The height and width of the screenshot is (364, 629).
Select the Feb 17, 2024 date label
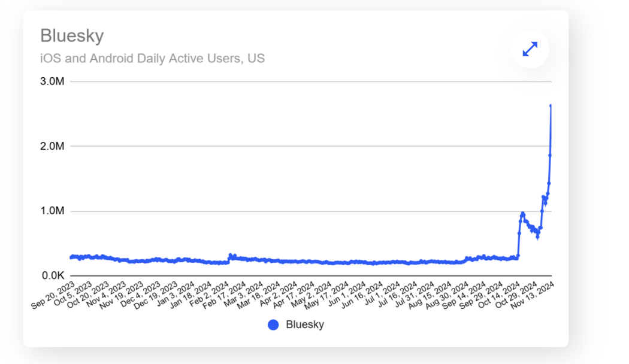click(x=225, y=295)
